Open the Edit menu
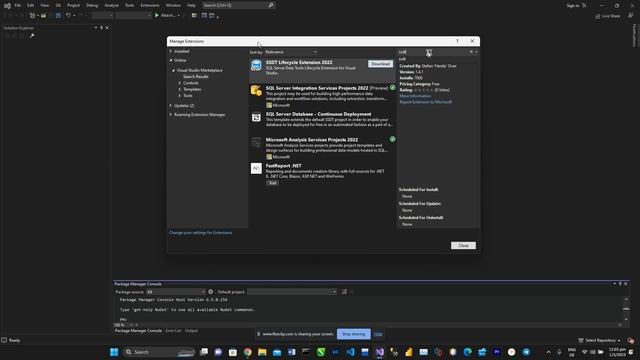The image size is (640, 360). click(x=31, y=5)
